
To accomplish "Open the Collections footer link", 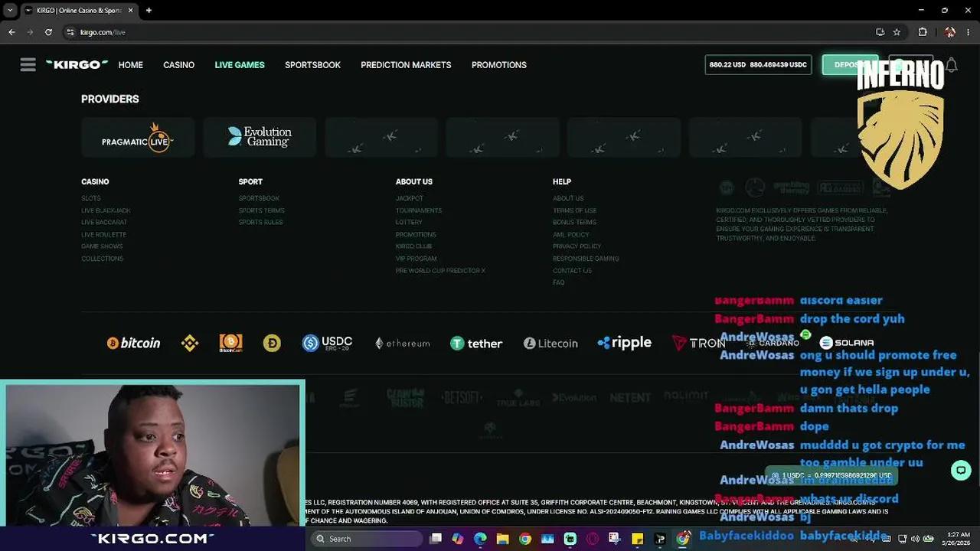I will pyautogui.click(x=102, y=259).
